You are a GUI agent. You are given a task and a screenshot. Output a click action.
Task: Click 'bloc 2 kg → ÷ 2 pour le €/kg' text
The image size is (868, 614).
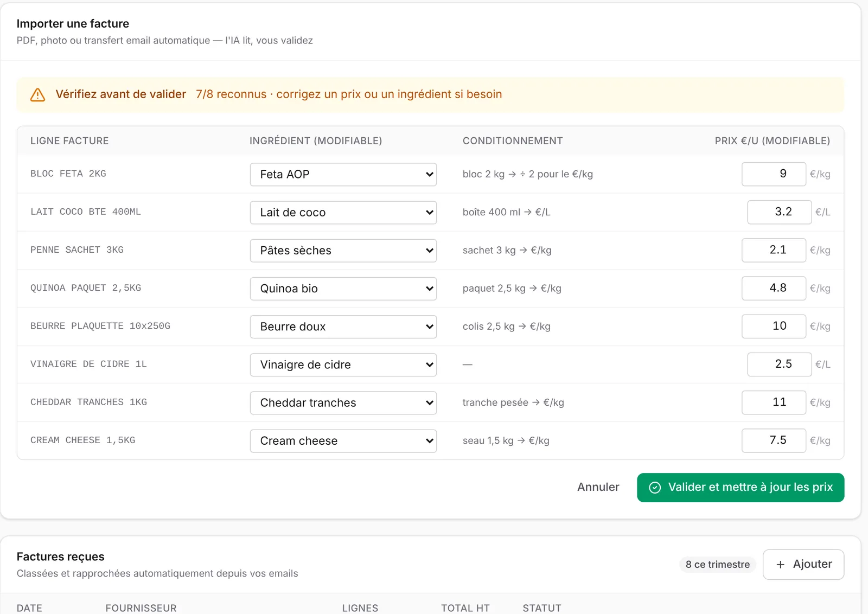coord(527,174)
